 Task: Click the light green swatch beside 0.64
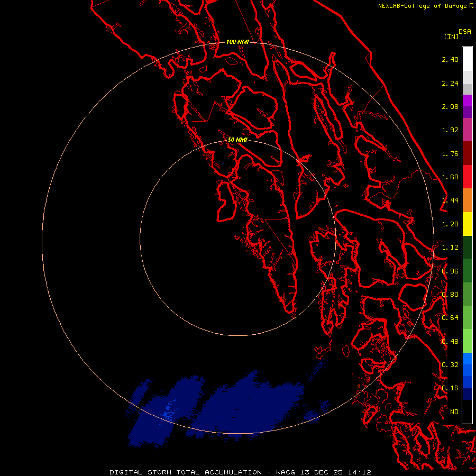(x=467, y=317)
